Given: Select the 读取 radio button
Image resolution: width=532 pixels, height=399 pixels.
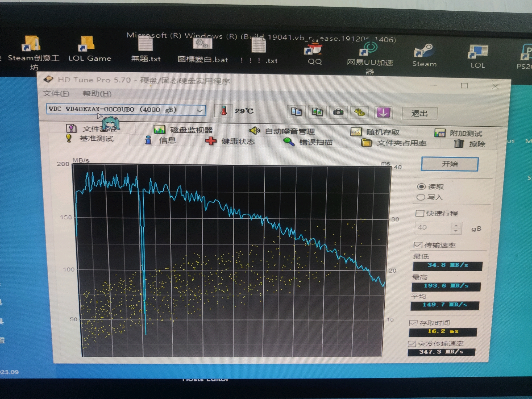Looking at the screenshot, I should click(x=421, y=186).
